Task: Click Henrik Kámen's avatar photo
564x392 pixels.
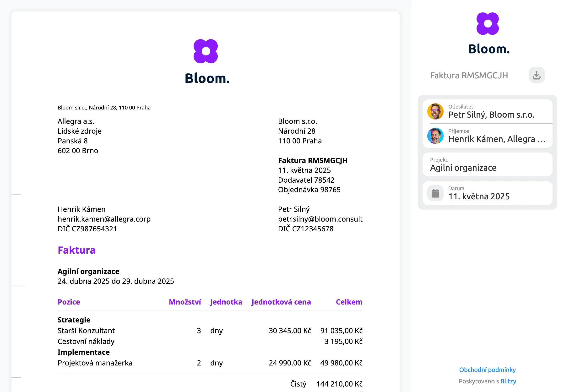Action: 435,136
